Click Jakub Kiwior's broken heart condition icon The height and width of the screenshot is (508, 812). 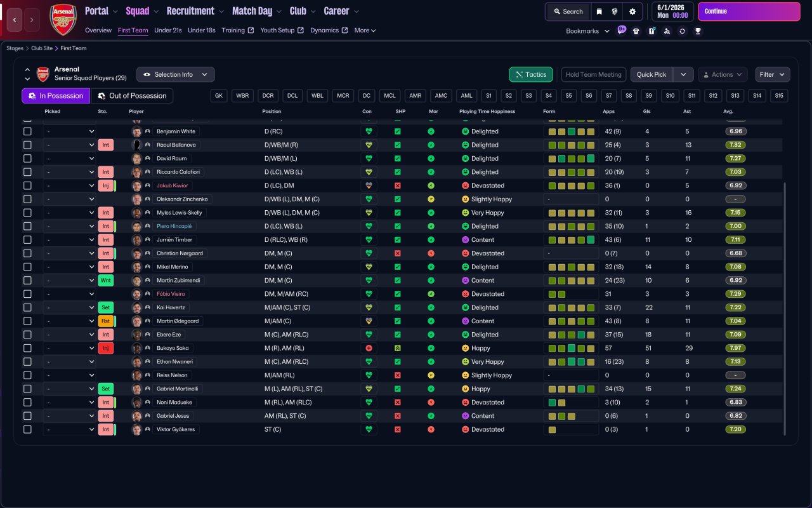(x=369, y=185)
